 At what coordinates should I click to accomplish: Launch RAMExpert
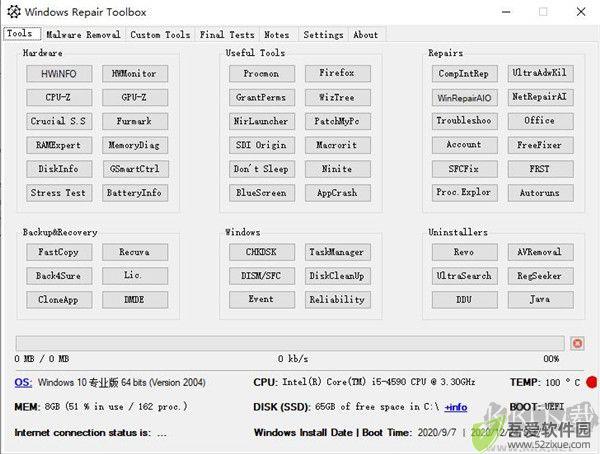(59, 145)
